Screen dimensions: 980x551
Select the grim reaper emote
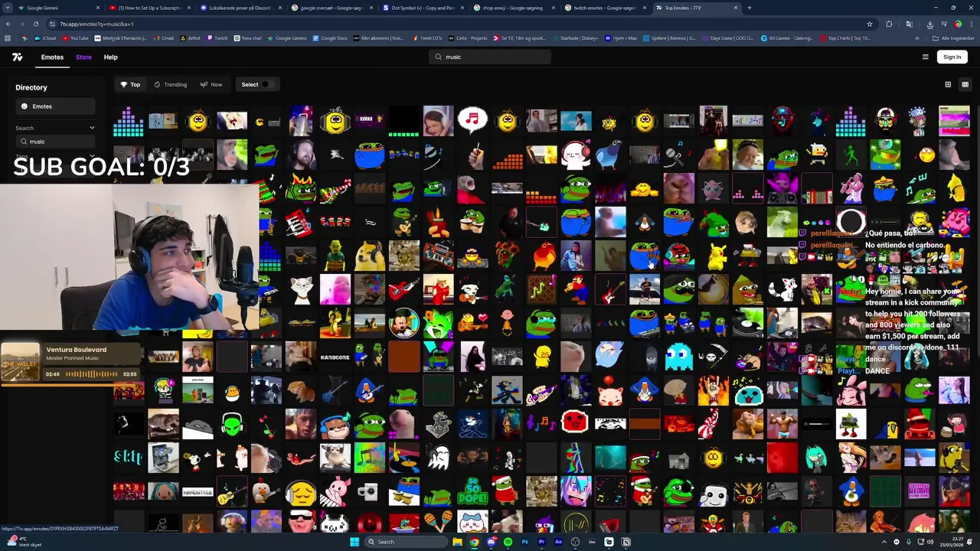pos(714,357)
